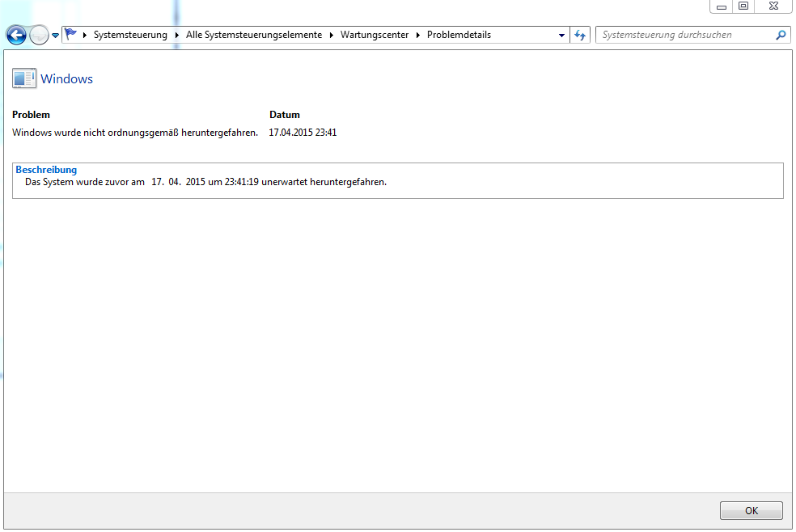This screenshot has height=532, width=796.
Task: Maximize the window
Action: point(743,6)
